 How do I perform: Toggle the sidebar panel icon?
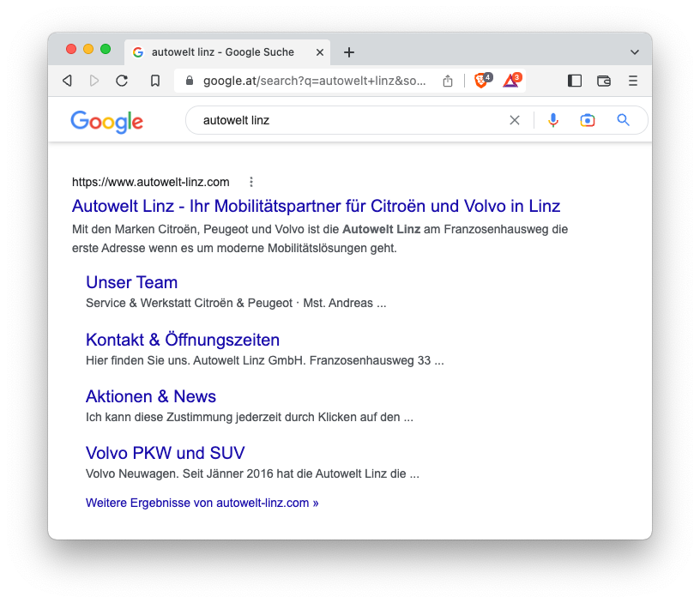coord(575,81)
